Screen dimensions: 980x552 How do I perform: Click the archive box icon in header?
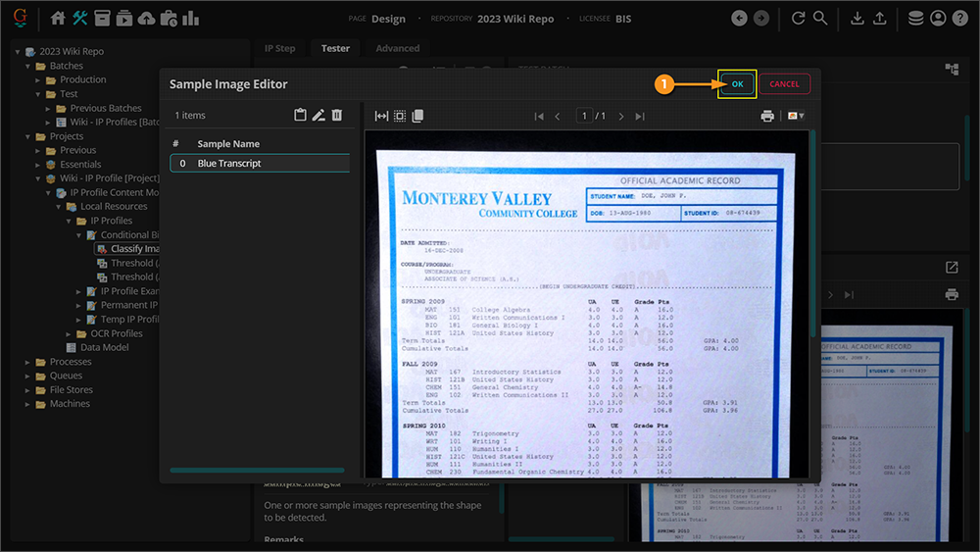pyautogui.click(x=102, y=19)
